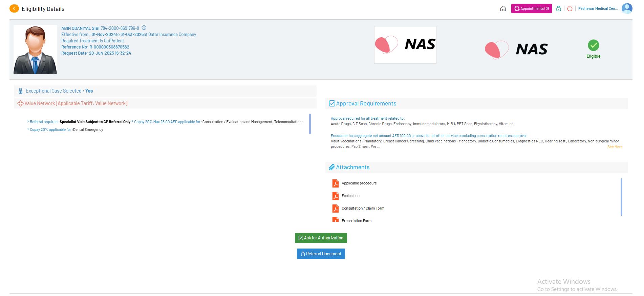Open the Consultation / Claim Form attachment
644x296 pixels.
tap(363, 208)
